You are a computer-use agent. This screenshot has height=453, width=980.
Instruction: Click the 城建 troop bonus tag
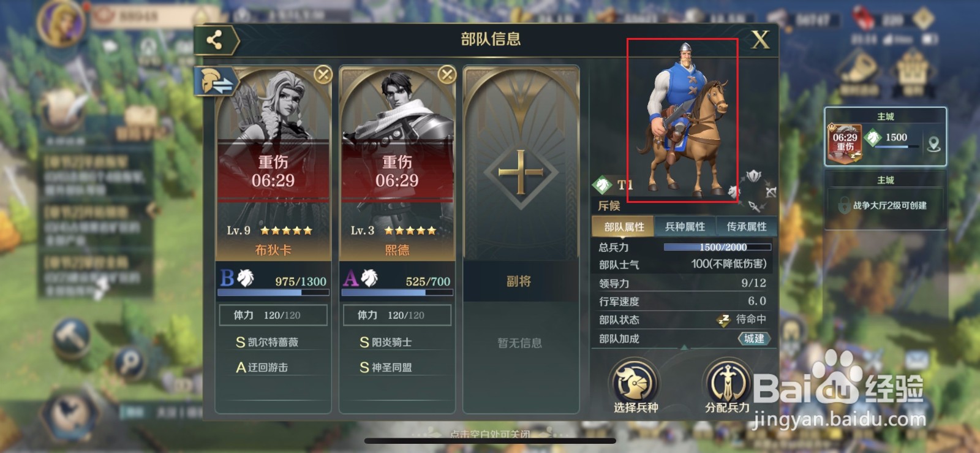tap(754, 338)
